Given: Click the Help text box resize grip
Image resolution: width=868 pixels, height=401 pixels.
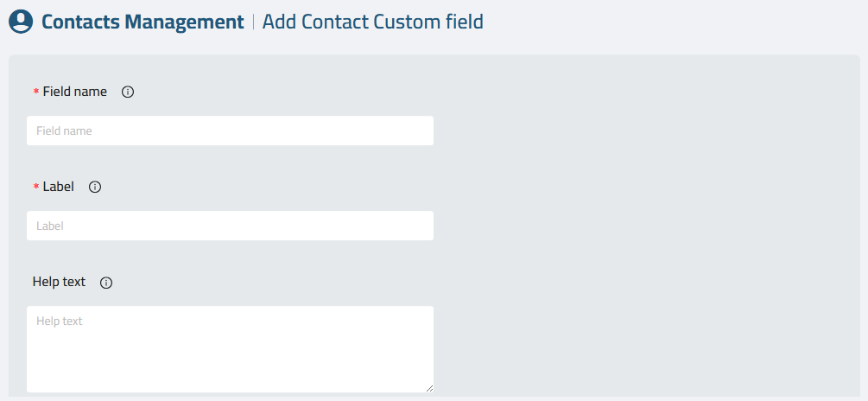Looking at the screenshot, I should pos(429,388).
